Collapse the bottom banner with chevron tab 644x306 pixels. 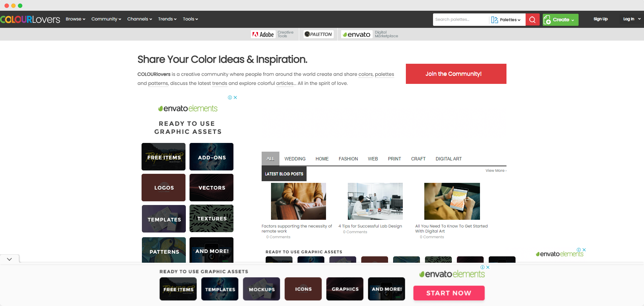tap(9, 259)
